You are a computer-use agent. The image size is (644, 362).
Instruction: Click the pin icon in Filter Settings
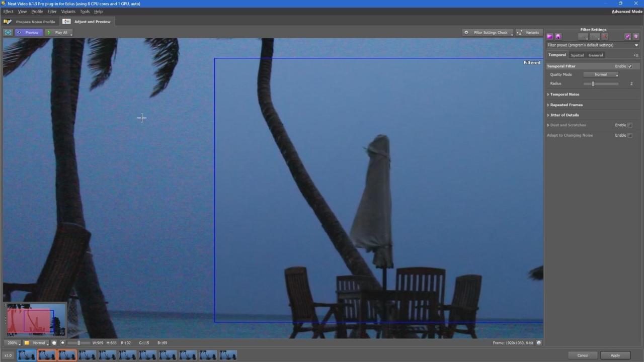[627, 37]
